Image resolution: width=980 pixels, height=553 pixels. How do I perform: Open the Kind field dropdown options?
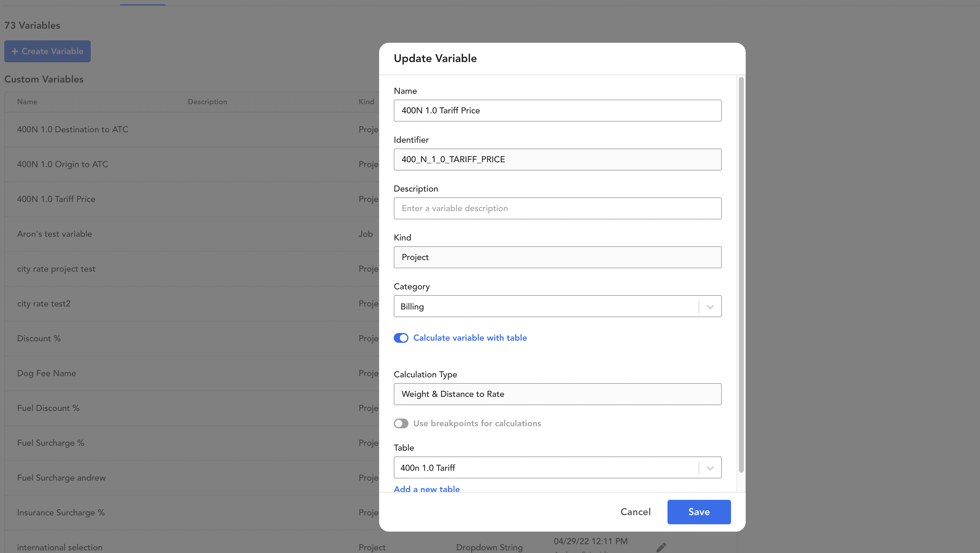(x=557, y=257)
